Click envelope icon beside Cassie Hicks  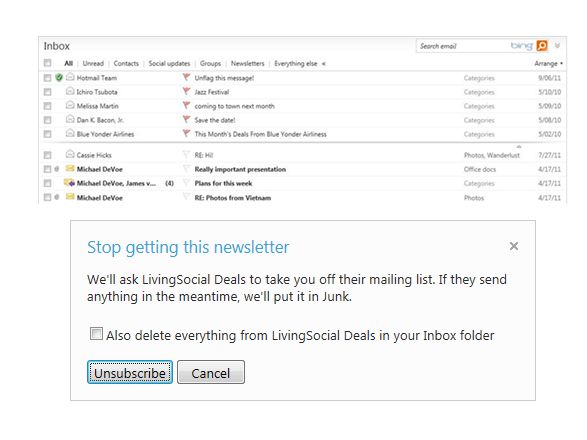tap(70, 154)
